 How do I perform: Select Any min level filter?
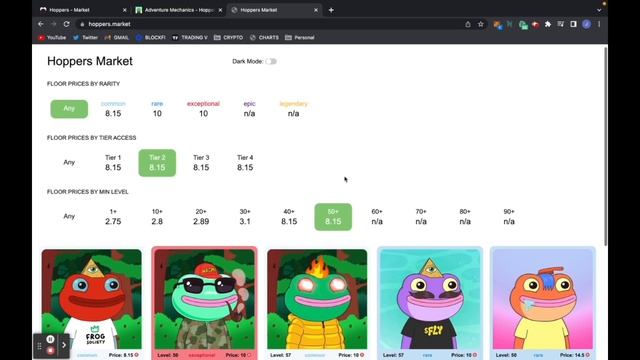pyautogui.click(x=69, y=216)
